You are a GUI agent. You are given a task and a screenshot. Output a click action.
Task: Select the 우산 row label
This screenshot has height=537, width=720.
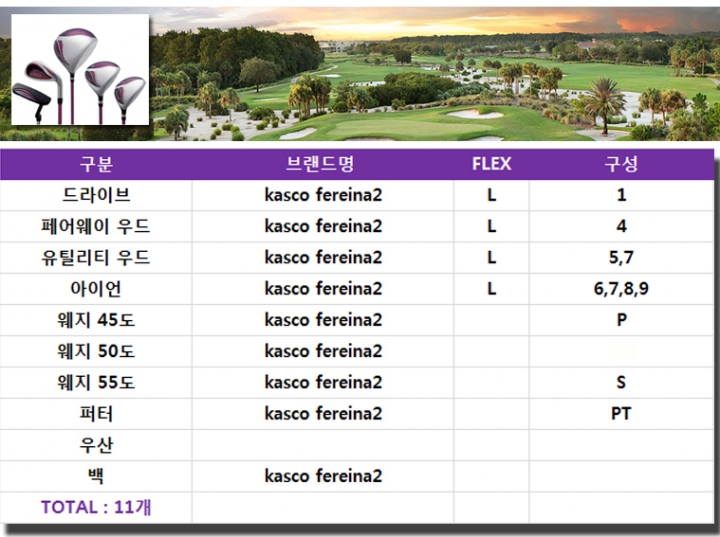click(96, 445)
